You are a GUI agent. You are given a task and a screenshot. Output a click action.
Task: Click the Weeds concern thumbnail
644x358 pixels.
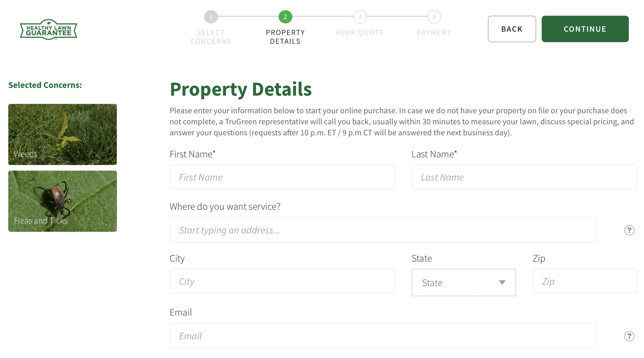click(63, 134)
